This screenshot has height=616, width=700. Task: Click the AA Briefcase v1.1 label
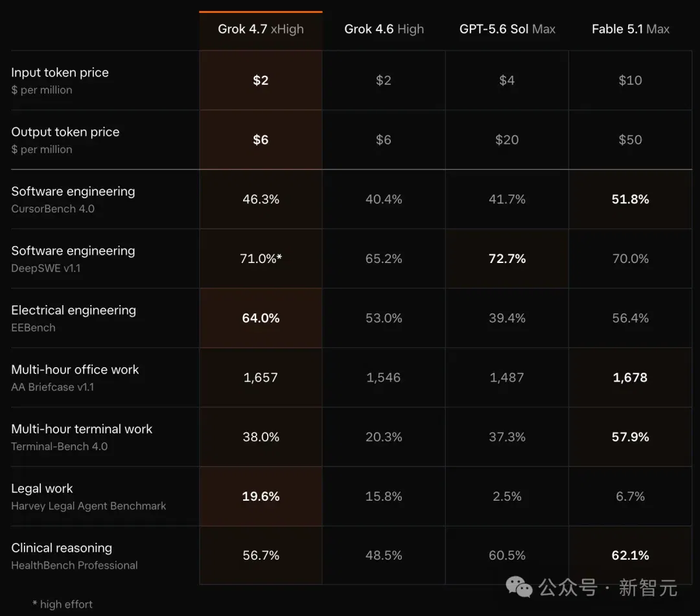point(52,387)
